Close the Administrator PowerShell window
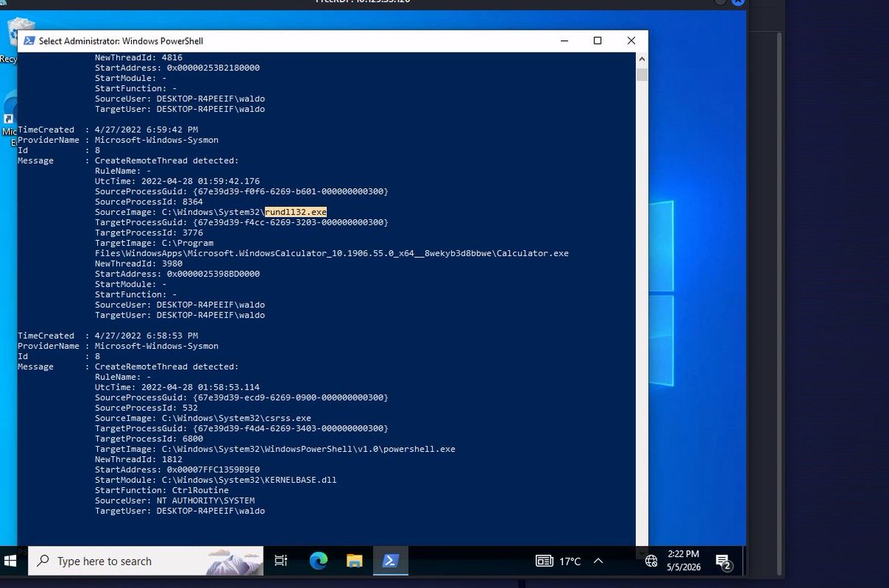This screenshot has width=889, height=588. [631, 41]
